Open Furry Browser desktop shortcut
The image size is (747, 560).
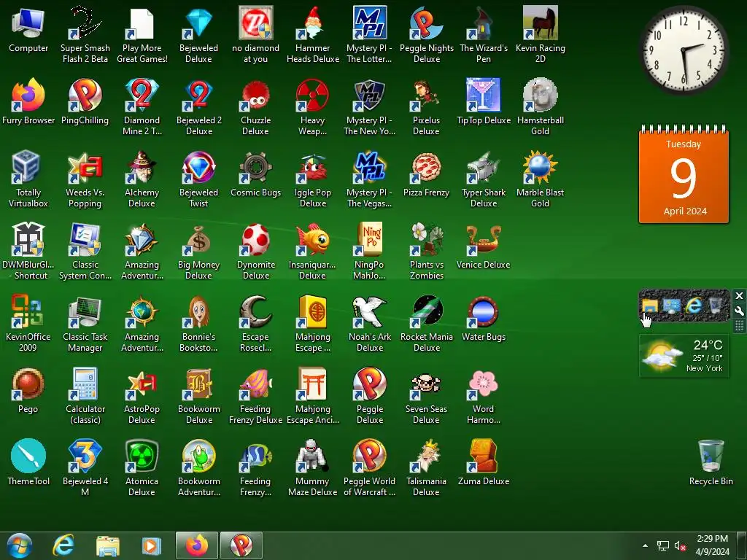pos(28,95)
